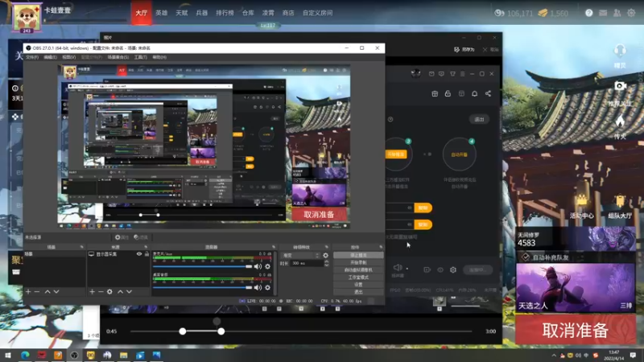Move scene up with the arrow
The height and width of the screenshot is (362, 644).
[x=47, y=291]
